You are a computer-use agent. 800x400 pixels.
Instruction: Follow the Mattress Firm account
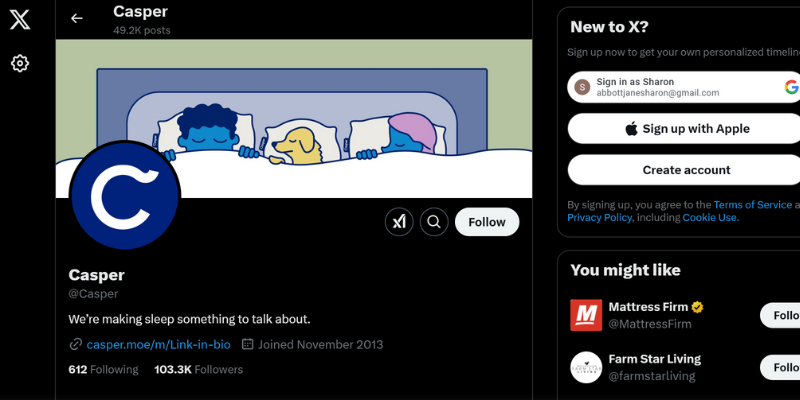tap(781, 315)
